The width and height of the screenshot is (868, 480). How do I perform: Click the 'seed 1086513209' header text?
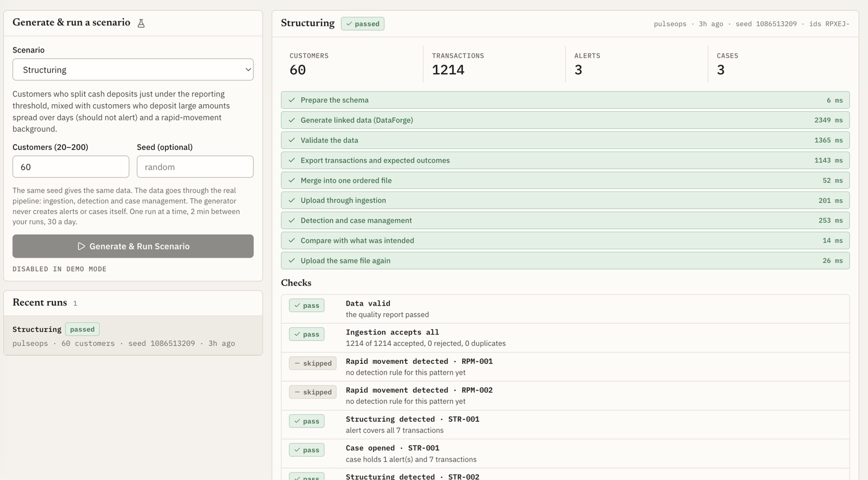[x=766, y=24]
